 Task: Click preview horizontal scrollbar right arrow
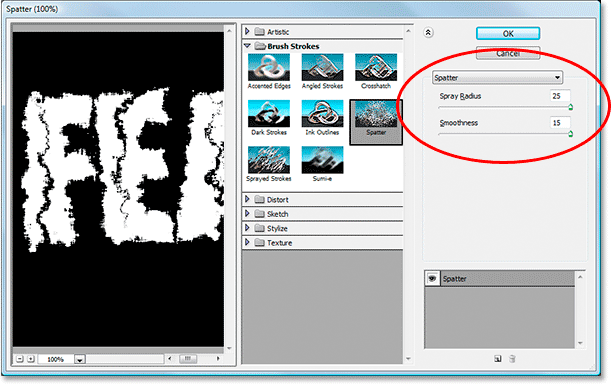[218, 359]
